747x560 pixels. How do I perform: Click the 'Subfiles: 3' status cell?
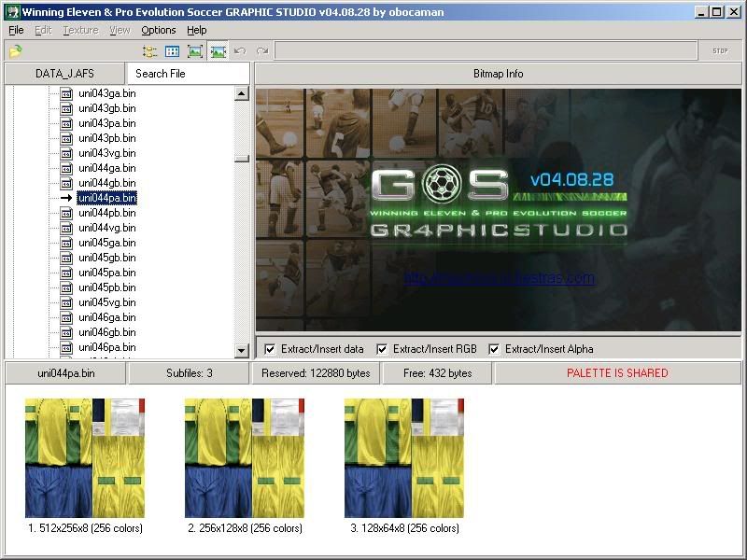(x=190, y=373)
